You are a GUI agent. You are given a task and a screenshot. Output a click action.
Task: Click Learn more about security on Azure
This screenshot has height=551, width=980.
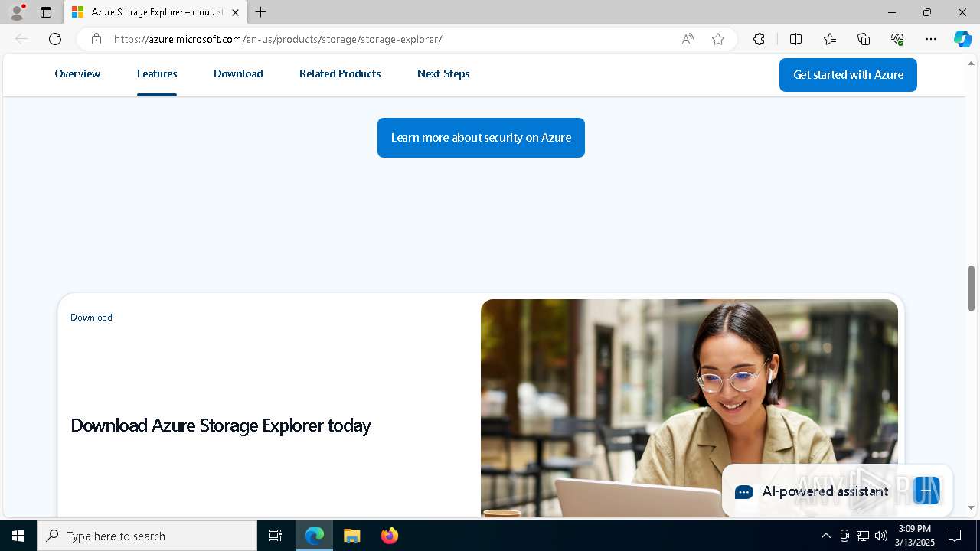pyautogui.click(x=481, y=138)
